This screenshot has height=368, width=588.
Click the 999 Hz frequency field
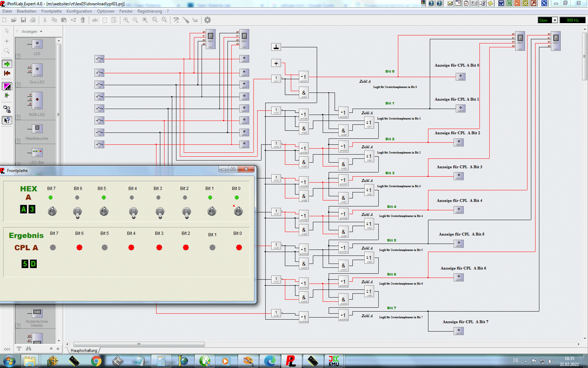(572, 20)
